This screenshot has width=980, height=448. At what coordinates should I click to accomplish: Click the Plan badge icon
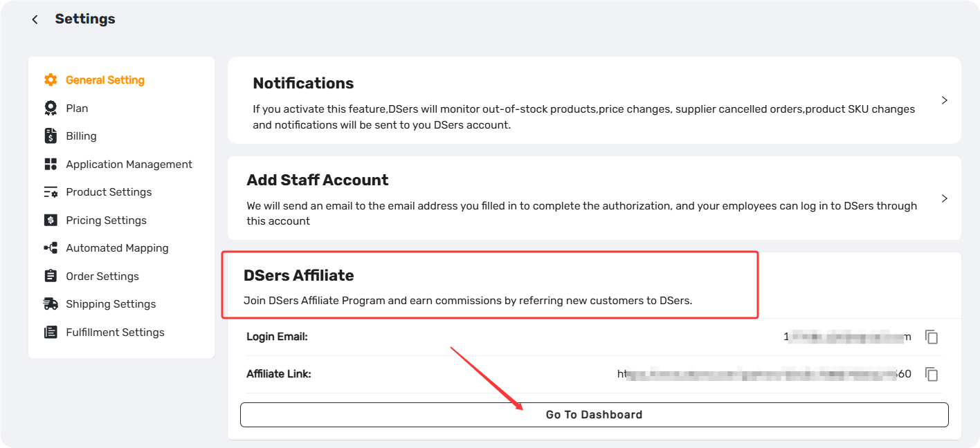51,108
